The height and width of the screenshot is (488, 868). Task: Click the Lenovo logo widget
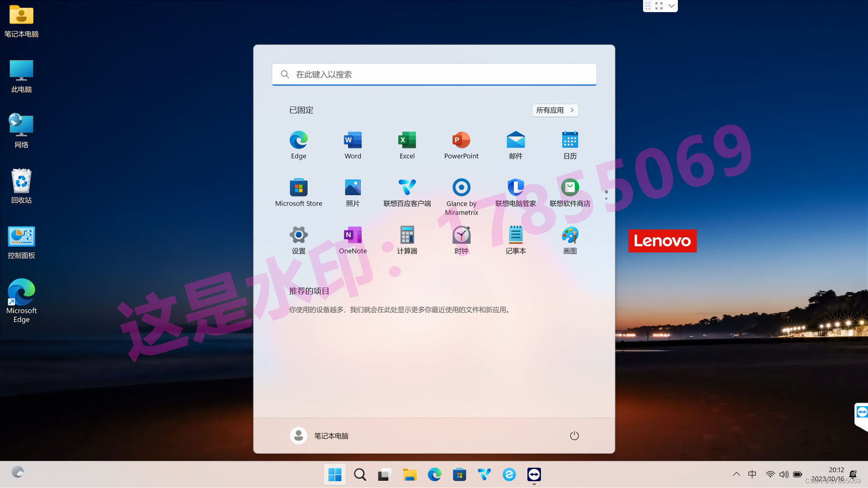point(662,241)
